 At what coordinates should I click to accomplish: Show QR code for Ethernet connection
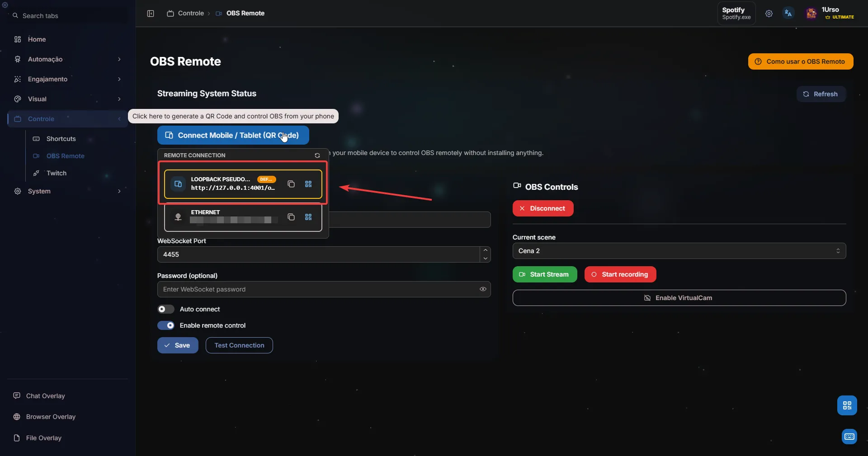tap(308, 217)
